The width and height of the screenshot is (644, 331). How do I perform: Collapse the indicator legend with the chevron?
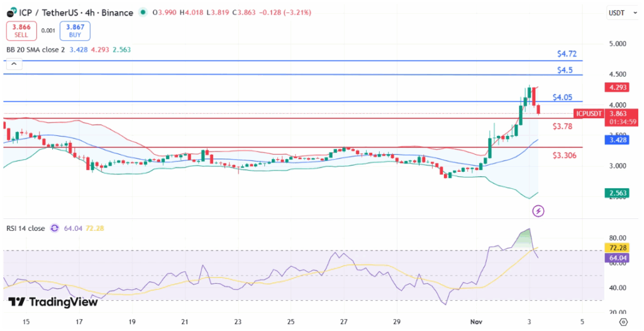(x=13, y=64)
